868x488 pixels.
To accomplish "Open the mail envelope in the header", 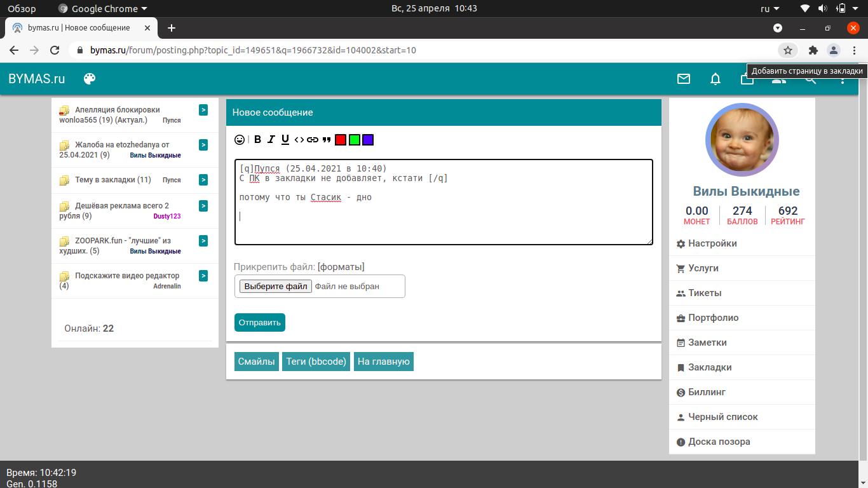I will [x=684, y=79].
